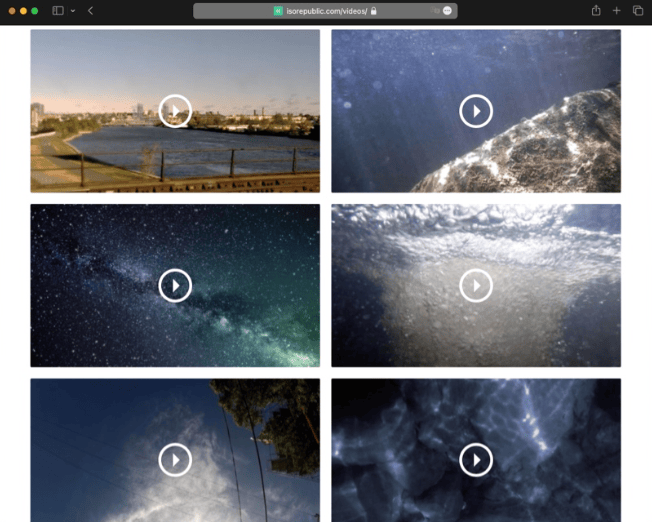Play the sky and tree video
652x522 pixels.
[x=175, y=459]
